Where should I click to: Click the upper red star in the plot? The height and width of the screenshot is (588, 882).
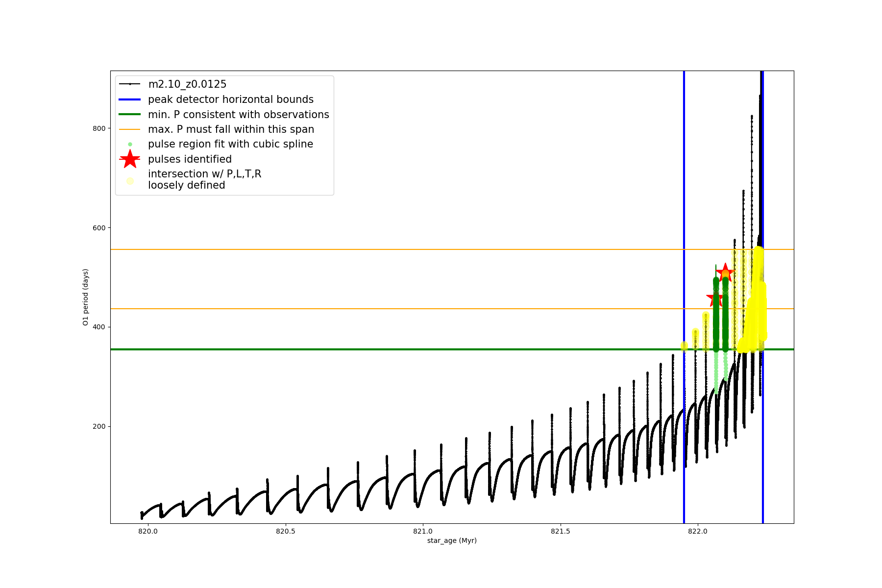(x=725, y=272)
